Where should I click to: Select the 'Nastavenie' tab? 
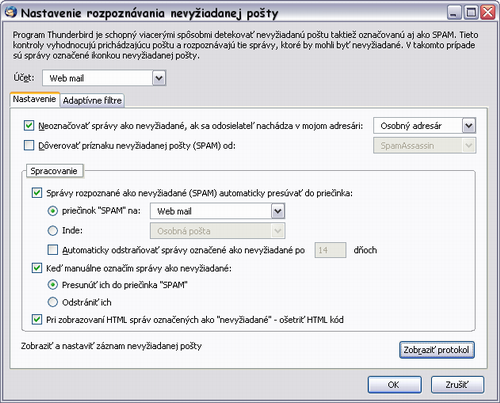pyautogui.click(x=34, y=99)
